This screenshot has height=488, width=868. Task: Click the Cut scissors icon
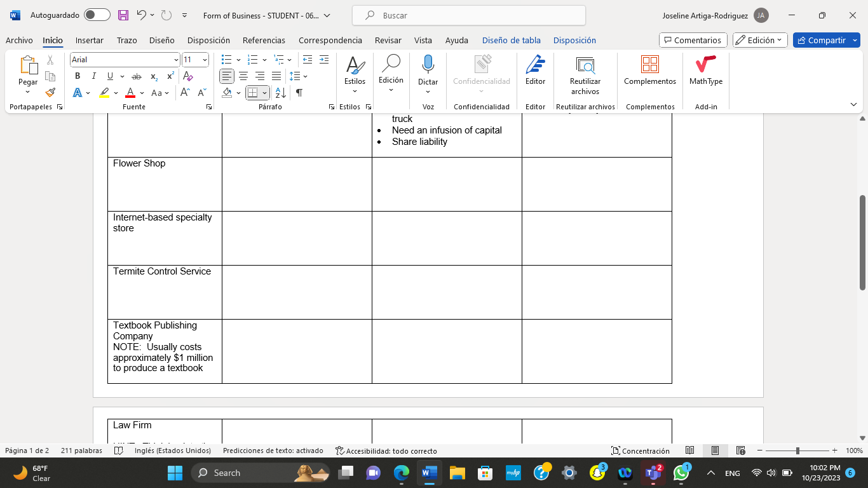coord(50,60)
